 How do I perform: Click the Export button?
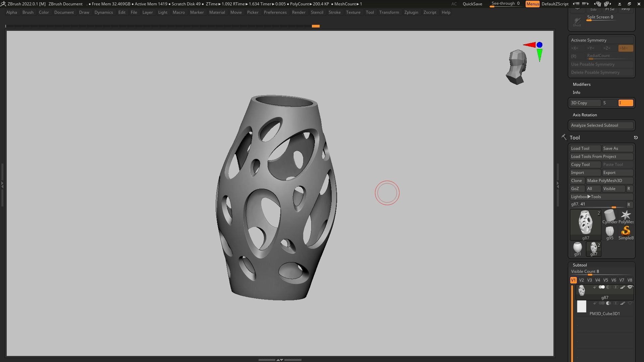coord(618,173)
